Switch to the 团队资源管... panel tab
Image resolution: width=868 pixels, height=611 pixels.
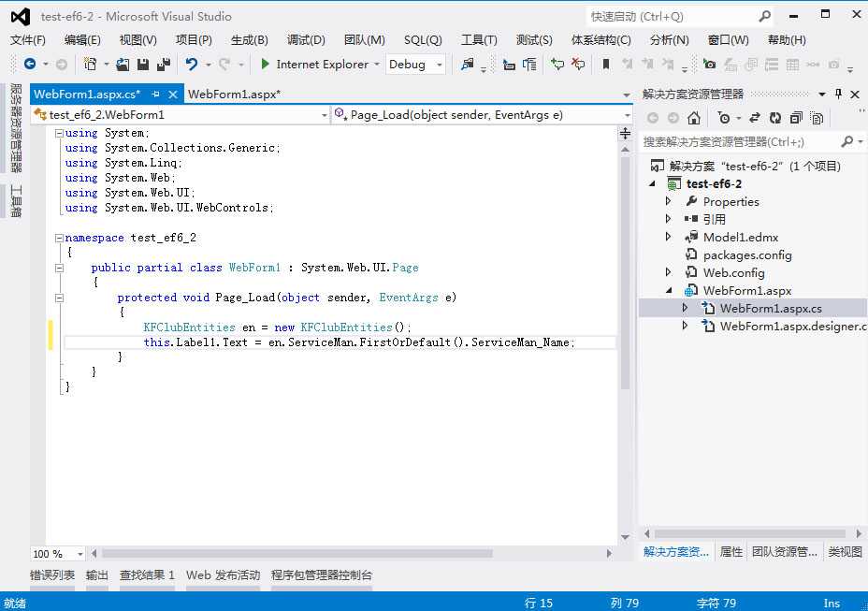tap(785, 552)
